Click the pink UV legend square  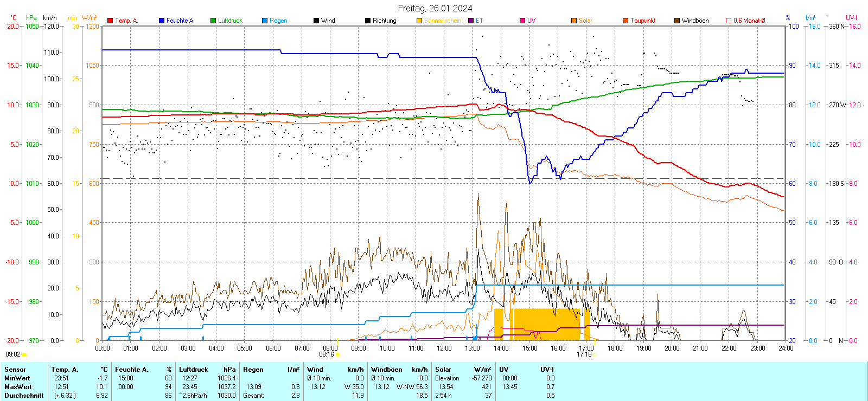tap(522, 21)
